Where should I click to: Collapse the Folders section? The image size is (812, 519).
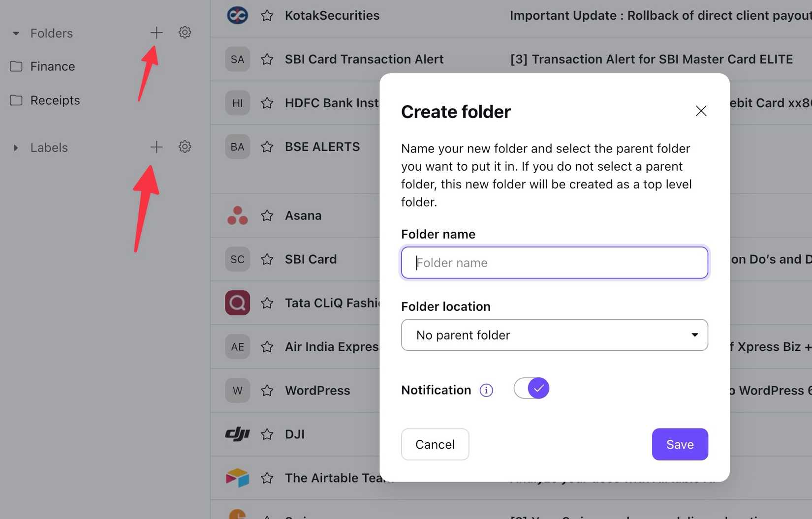pos(16,33)
